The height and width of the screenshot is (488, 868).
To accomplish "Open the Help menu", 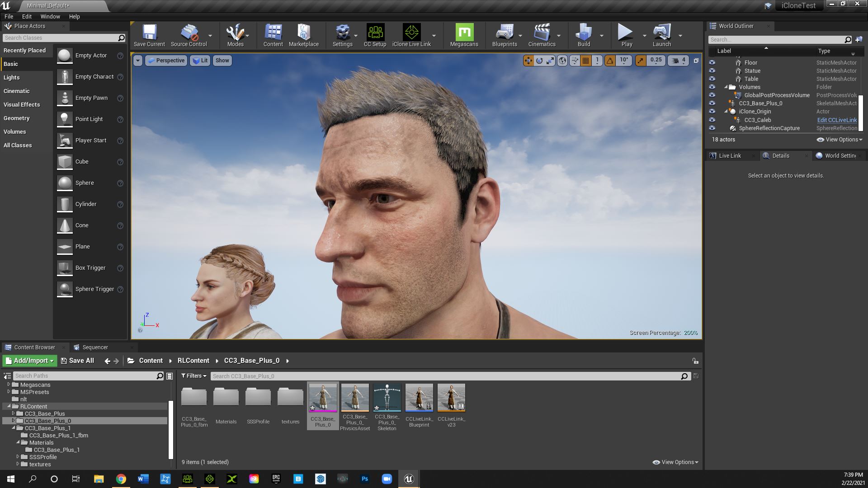I will 74,16.
